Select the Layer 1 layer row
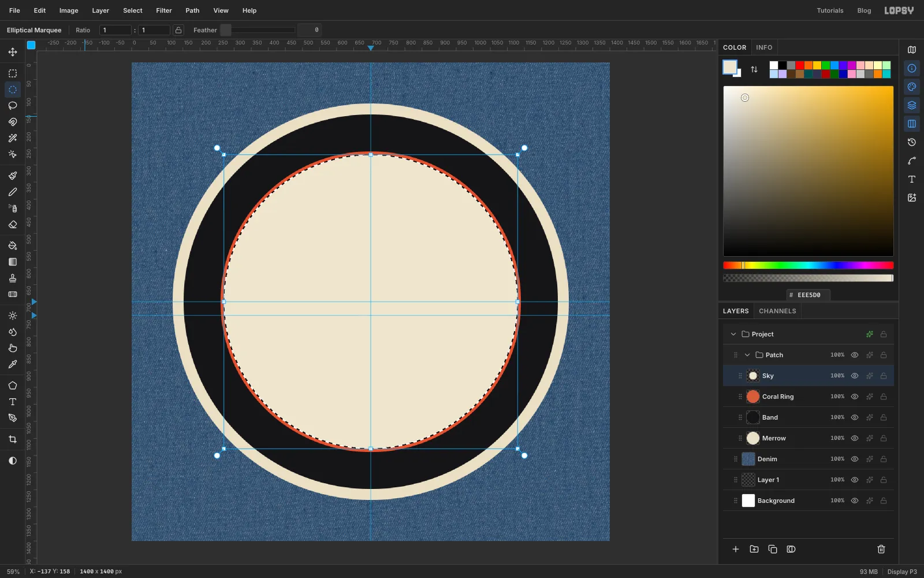The width and height of the screenshot is (924, 578). tap(808, 480)
